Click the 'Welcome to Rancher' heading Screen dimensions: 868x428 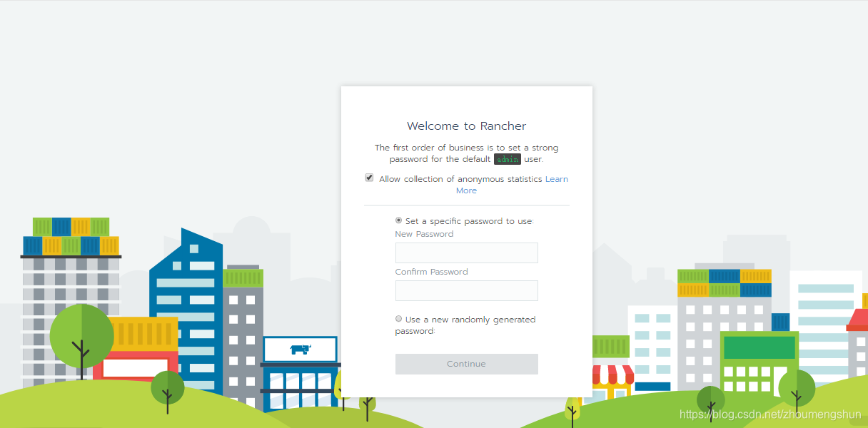[466, 126]
